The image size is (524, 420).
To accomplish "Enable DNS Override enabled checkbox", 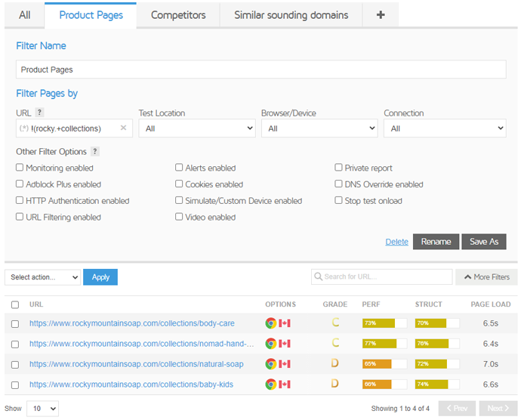I will 338,184.
